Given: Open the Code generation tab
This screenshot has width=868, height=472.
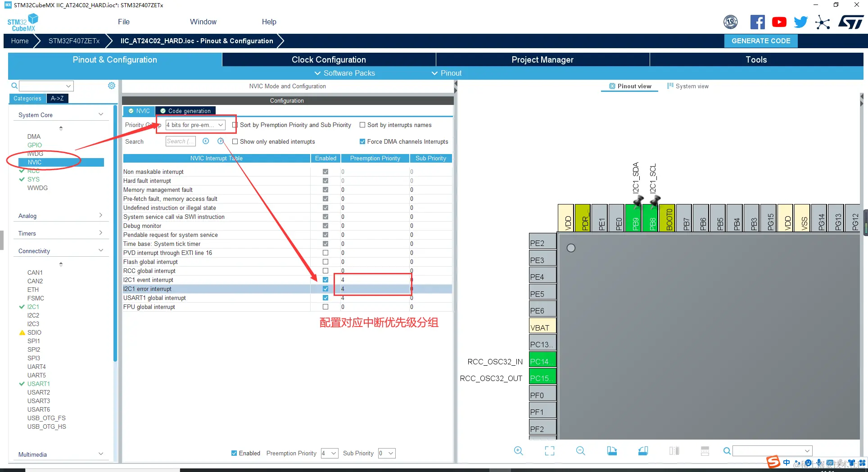Looking at the screenshot, I should [x=185, y=111].
